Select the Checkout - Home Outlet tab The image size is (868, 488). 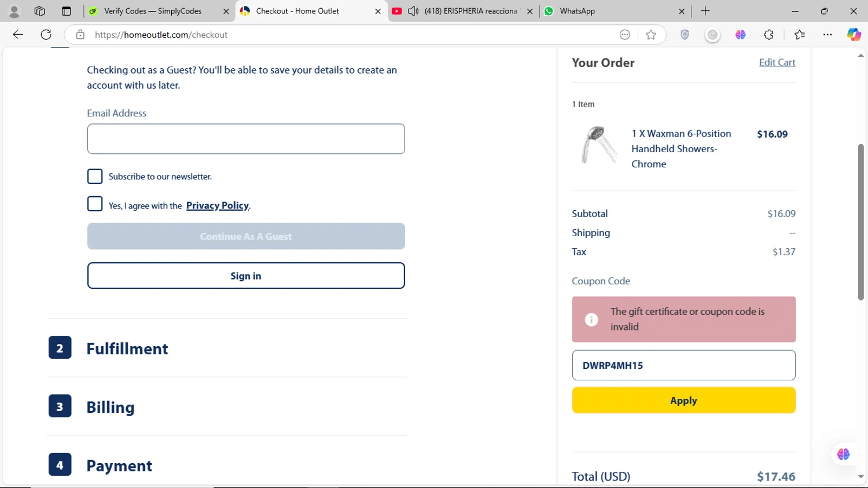point(297,11)
